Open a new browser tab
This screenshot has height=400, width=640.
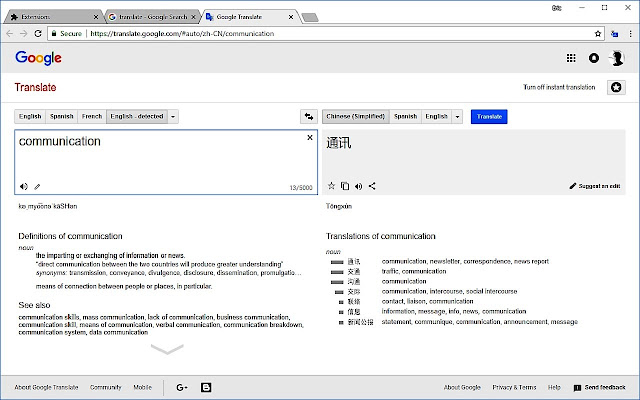(310, 17)
